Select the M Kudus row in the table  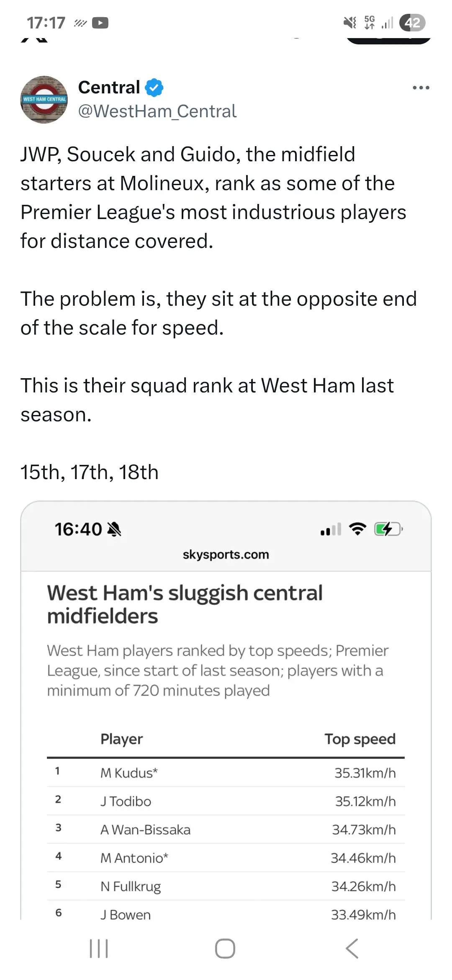point(226,773)
